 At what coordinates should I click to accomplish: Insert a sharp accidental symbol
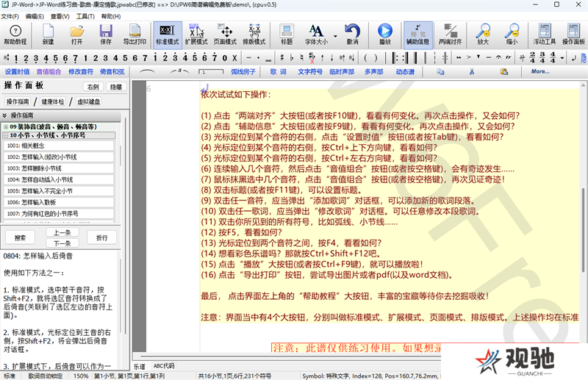[x=282, y=57]
